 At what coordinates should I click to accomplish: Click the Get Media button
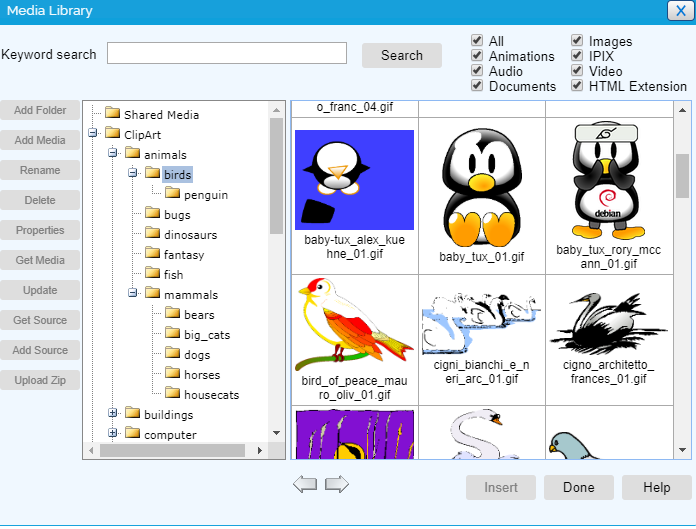(40, 260)
